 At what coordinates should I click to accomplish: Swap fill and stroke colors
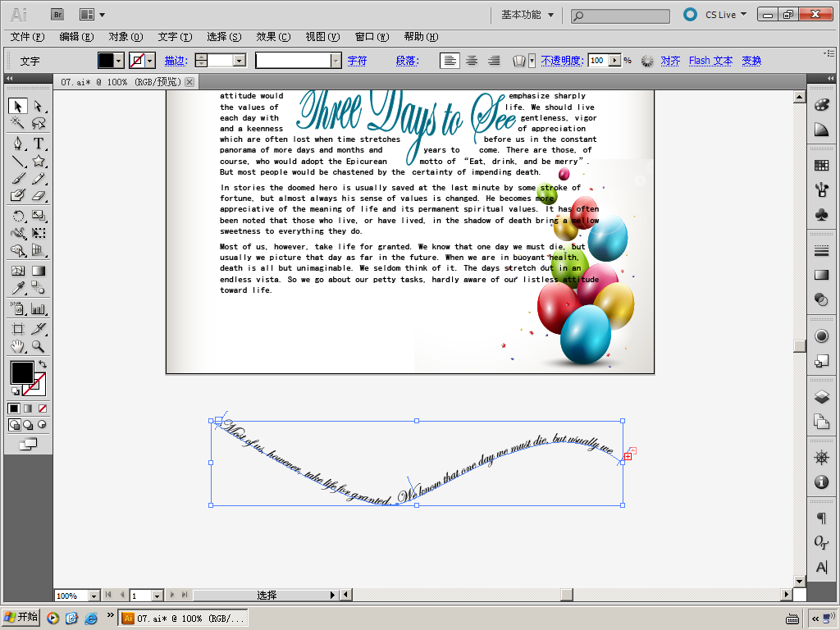(x=43, y=364)
